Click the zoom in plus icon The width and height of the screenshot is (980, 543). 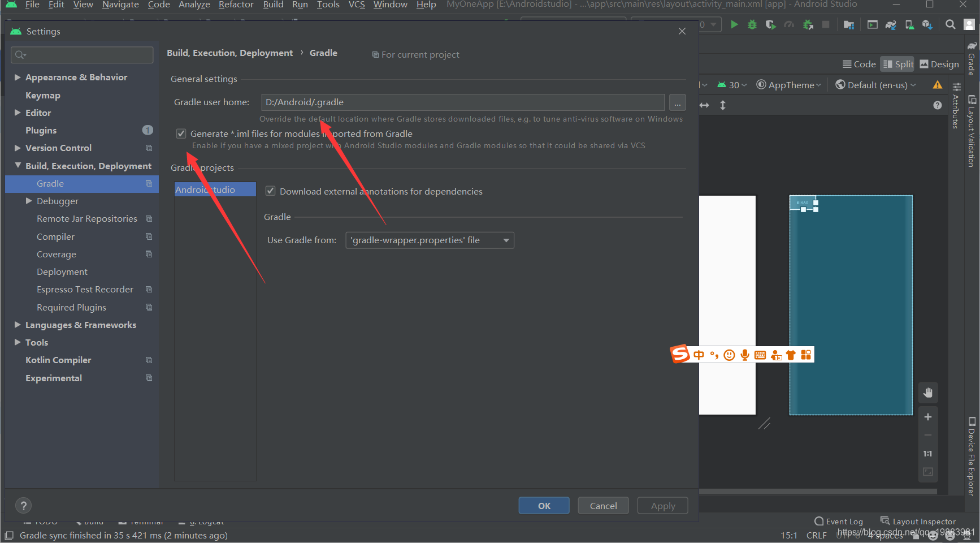tap(928, 417)
